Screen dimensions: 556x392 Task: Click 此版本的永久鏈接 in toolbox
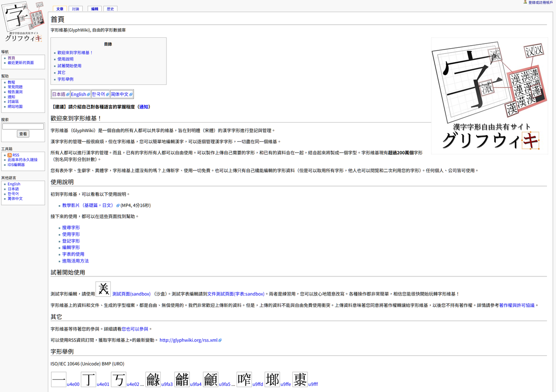coord(22,160)
